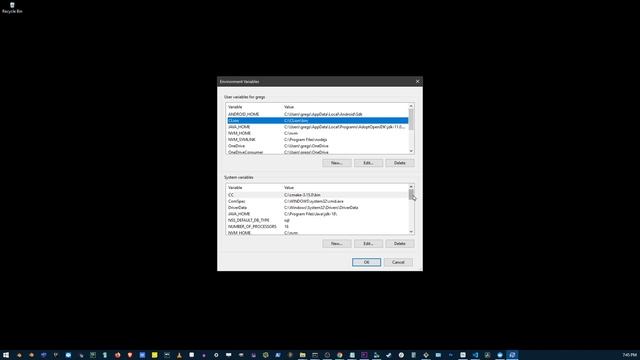Click Delete under System variables
The width and height of the screenshot is (640, 360).
click(400, 244)
